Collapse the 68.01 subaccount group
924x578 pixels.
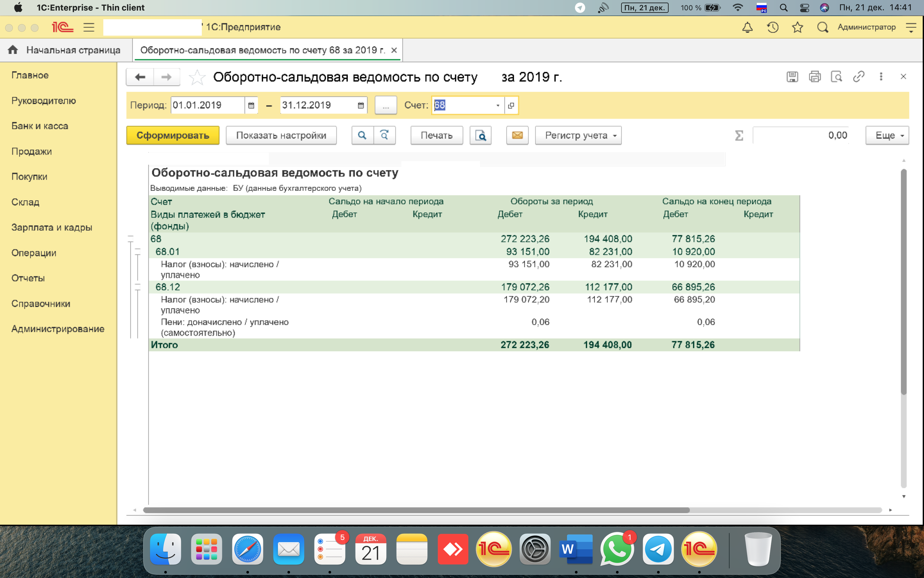[x=138, y=251]
